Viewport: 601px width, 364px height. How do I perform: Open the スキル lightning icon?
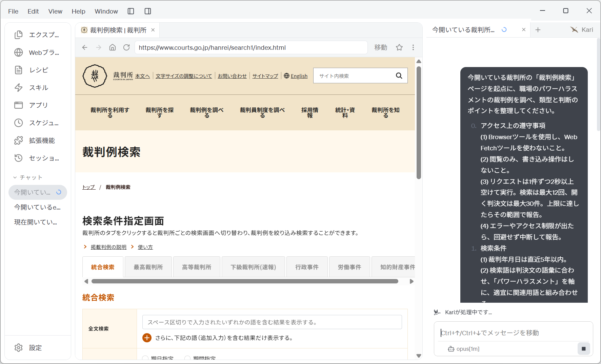[x=19, y=88]
